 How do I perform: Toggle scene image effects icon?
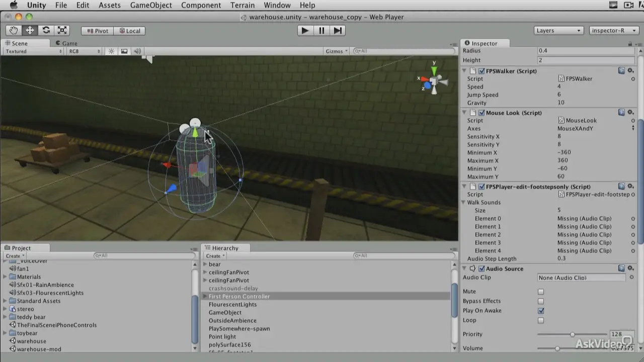click(124, 51)
